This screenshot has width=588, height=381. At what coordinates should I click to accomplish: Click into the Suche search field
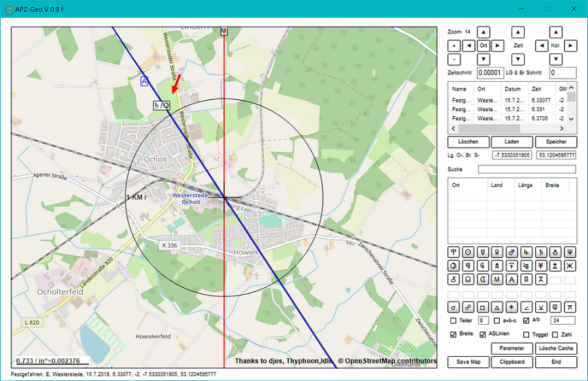[527, 169]
